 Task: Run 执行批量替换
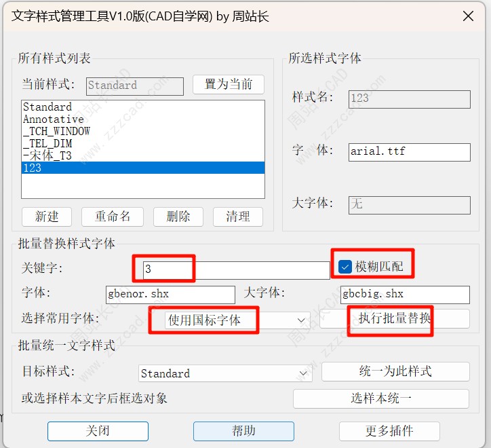(395, 318)
